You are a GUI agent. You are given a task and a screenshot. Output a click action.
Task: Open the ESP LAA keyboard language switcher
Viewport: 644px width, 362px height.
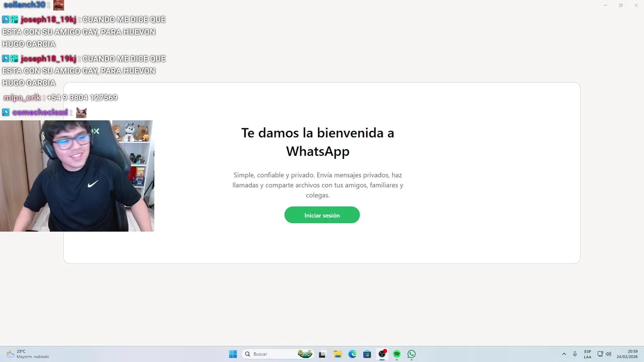(588, 354)
